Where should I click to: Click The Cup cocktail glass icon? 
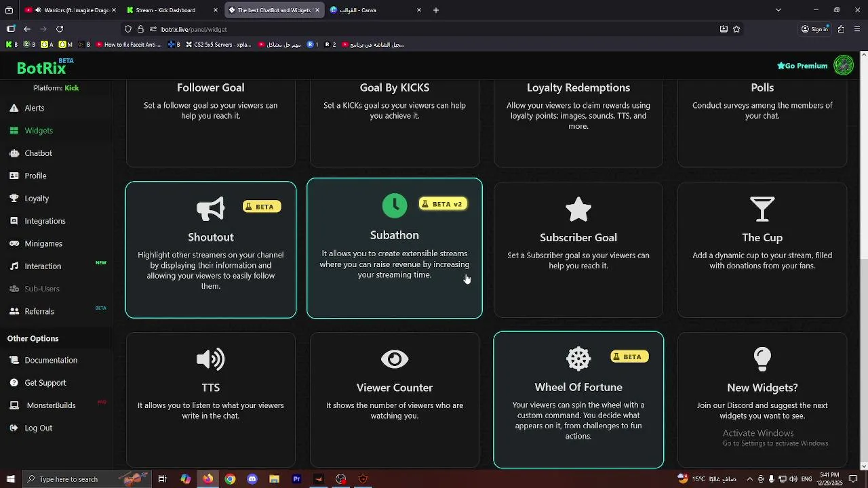762,209
